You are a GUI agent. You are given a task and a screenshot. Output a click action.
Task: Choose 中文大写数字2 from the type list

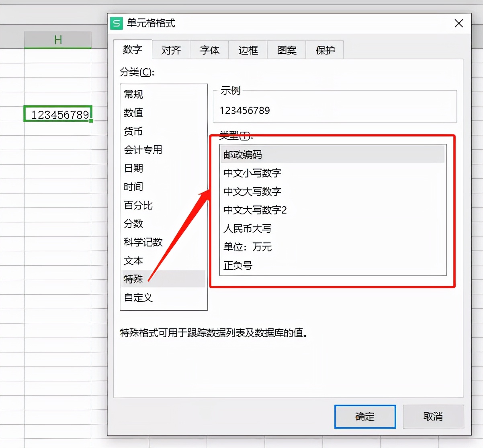tap(255, 210)
